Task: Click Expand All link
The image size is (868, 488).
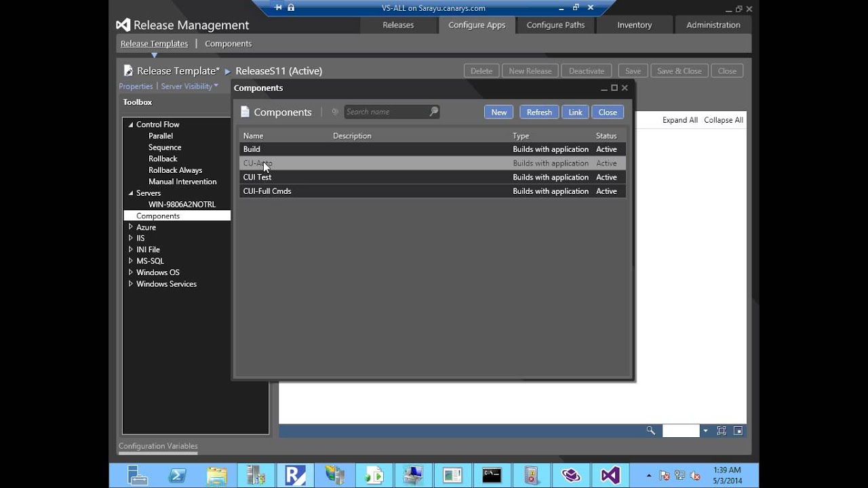Action: [x=680, y=120]
